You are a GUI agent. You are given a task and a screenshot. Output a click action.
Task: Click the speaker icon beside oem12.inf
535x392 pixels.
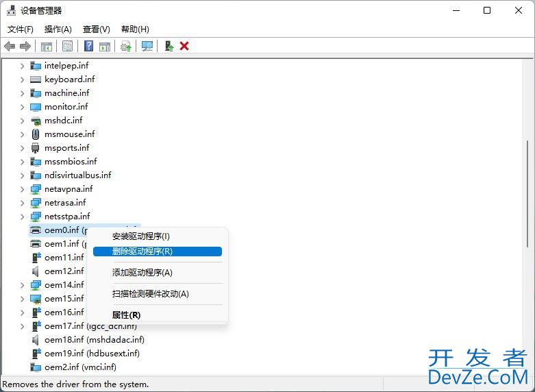pyautogui.click(x=35, y=271)
